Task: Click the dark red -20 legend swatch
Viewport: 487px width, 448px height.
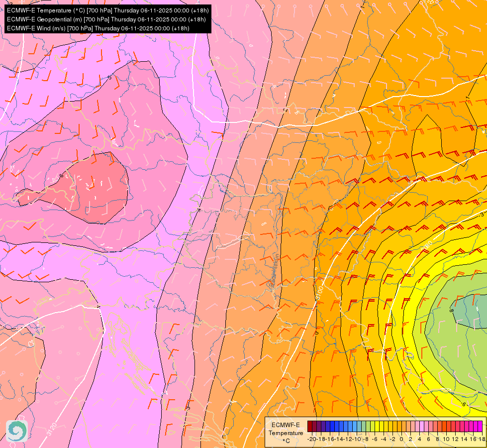Action: pos(310,426)
